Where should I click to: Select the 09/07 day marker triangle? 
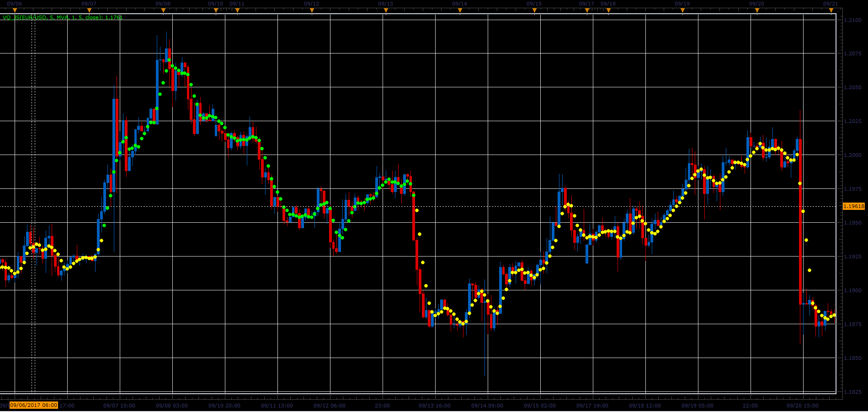pyautogui.click(x=89, y=11)
